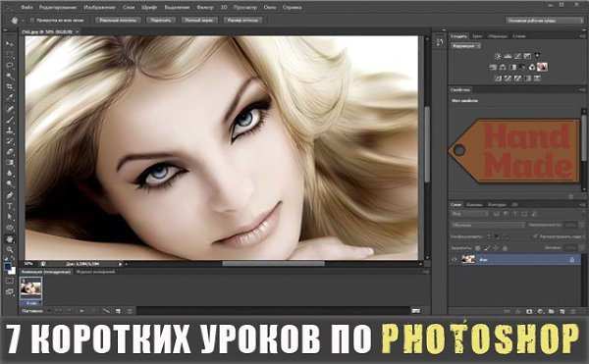The width and height of the screenshot is (589, 364).
Task: Toggle the 'Прокрутка во всех окнах' checkbox
Action: (x=32, y=21)
